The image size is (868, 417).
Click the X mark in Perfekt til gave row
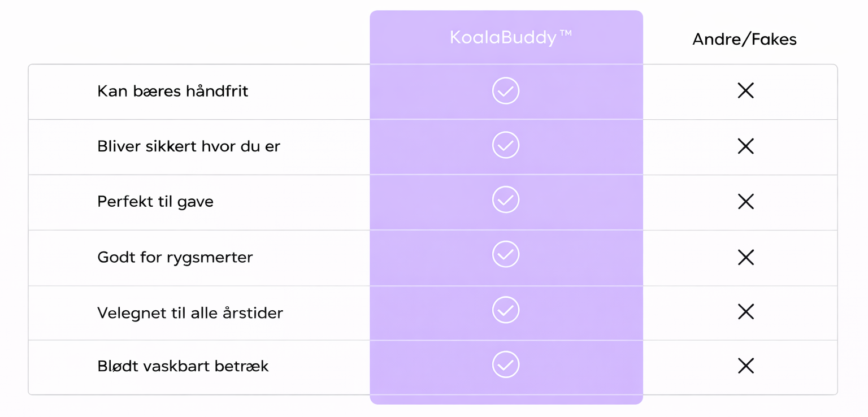[x=746, y=201]
